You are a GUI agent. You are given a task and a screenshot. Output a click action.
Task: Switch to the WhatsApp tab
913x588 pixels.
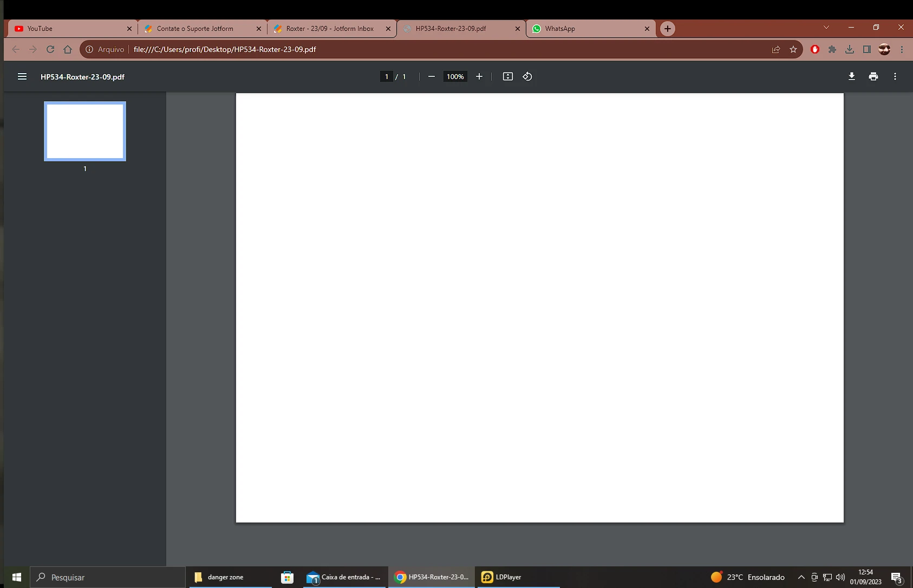[x=585, y=28]
